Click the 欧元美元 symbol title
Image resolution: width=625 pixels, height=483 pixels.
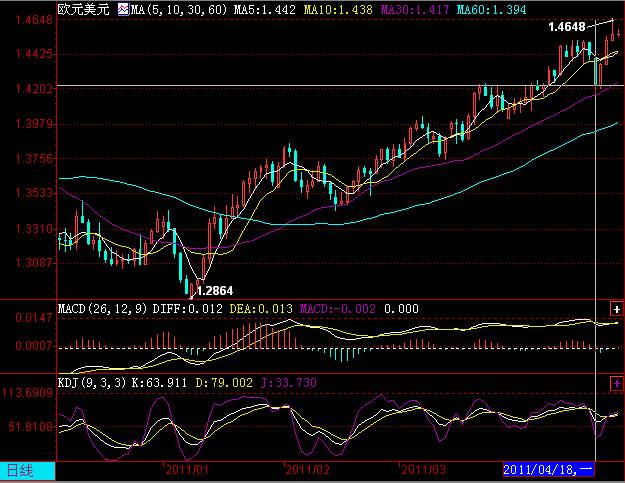(83, 9)
